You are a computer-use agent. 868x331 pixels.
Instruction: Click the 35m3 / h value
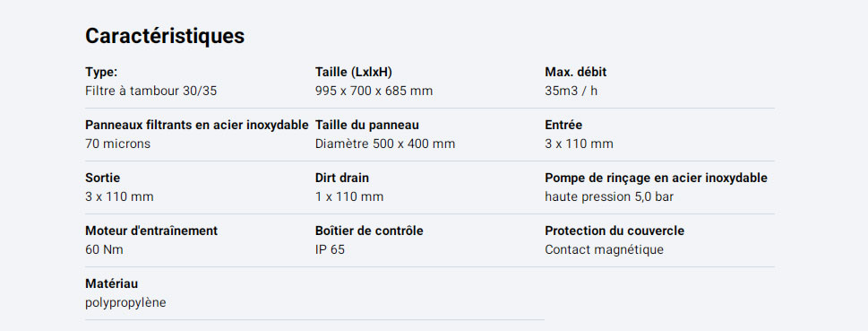tap(572, 91)
